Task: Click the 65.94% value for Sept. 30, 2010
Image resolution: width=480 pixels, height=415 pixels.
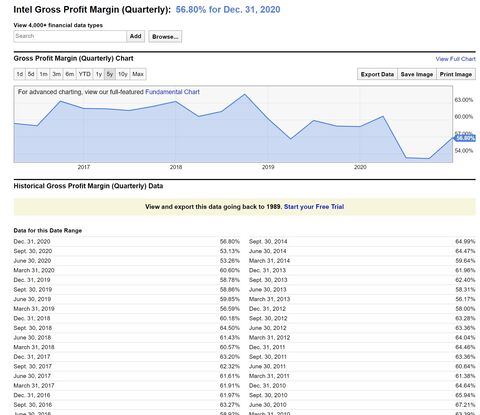Action: [465, 395]
